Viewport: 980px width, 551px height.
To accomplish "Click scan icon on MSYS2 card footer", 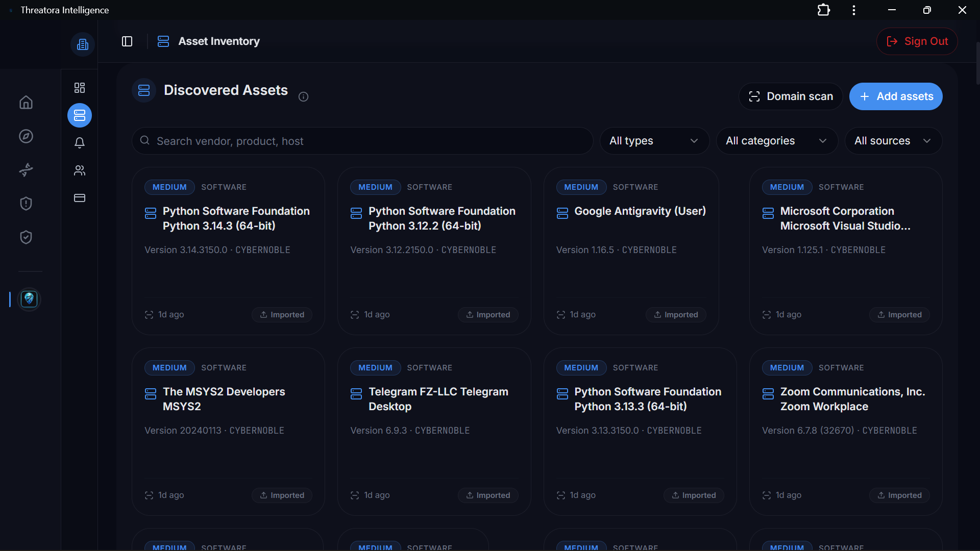I will pos(149,495).
